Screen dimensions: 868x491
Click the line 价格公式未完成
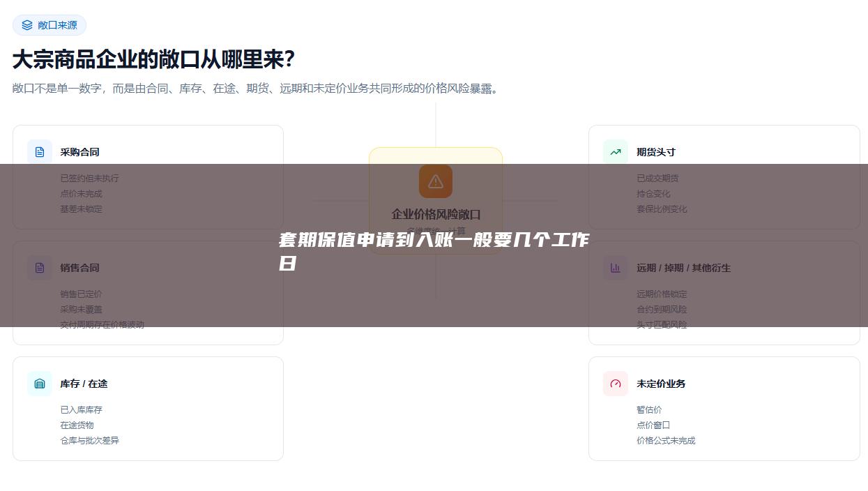point(666,441)
